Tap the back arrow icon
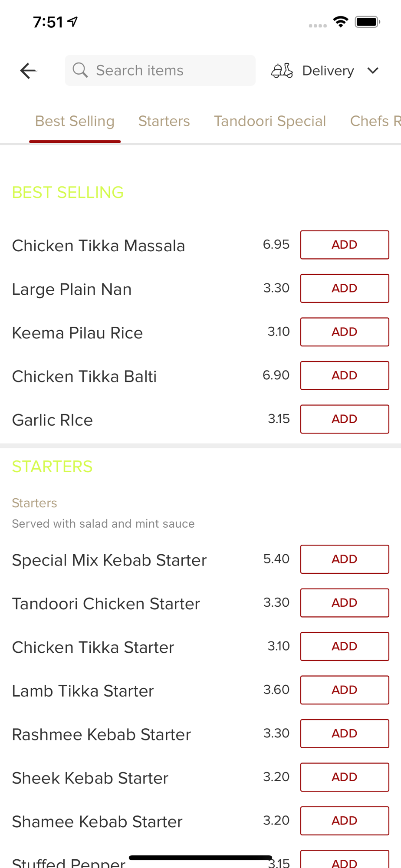The width and height of the screenshot is (401, 868). coord(28,71)
